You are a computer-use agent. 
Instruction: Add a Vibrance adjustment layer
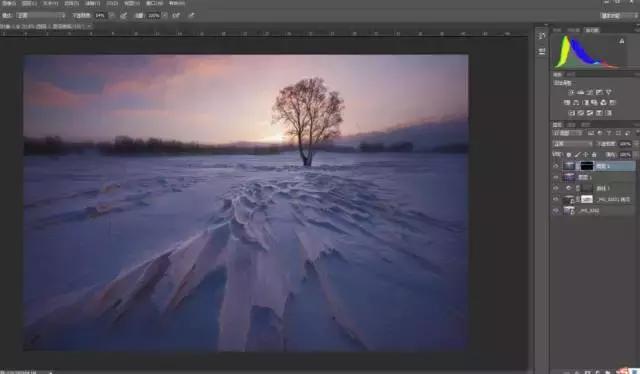click(x=609, y=93)
